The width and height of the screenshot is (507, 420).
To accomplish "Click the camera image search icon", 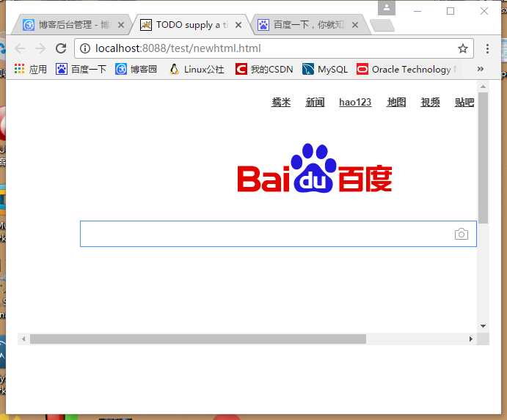I will click(x=462, y=234).
